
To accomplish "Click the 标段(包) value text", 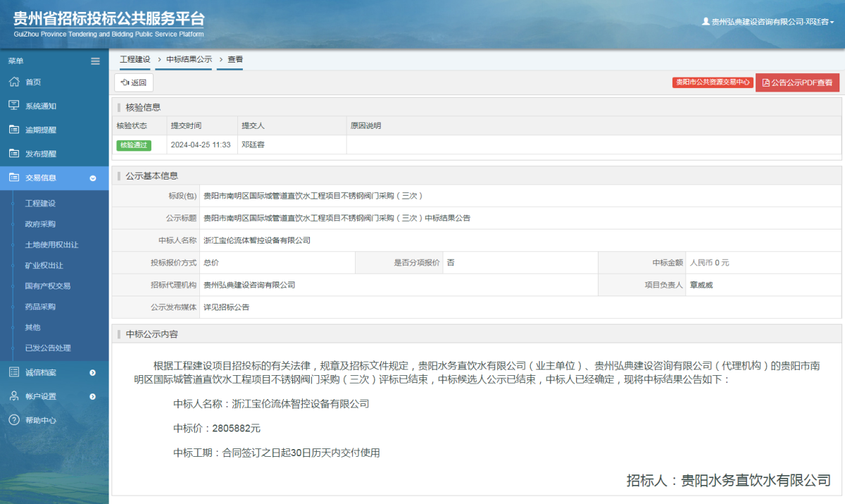I will (x=313, y=196).
